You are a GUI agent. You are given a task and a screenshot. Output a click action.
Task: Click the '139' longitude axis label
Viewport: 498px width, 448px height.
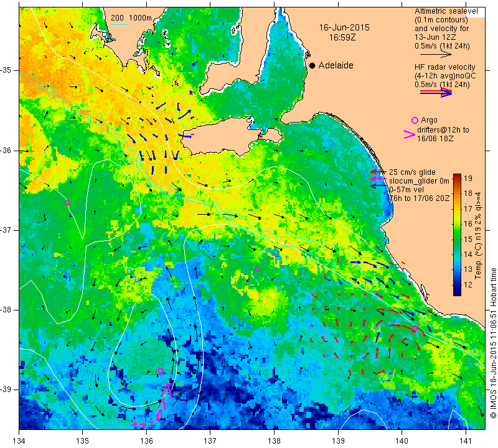pos(338,441)
